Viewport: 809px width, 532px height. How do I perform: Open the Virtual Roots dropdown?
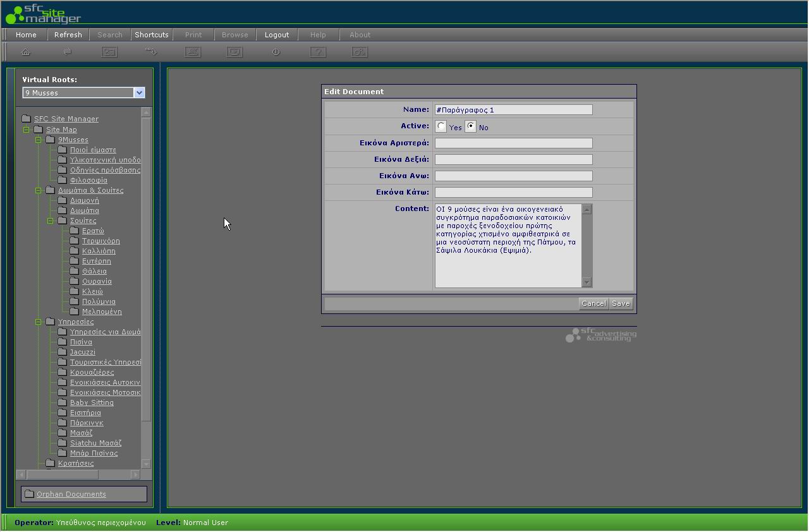pos(139,93)
